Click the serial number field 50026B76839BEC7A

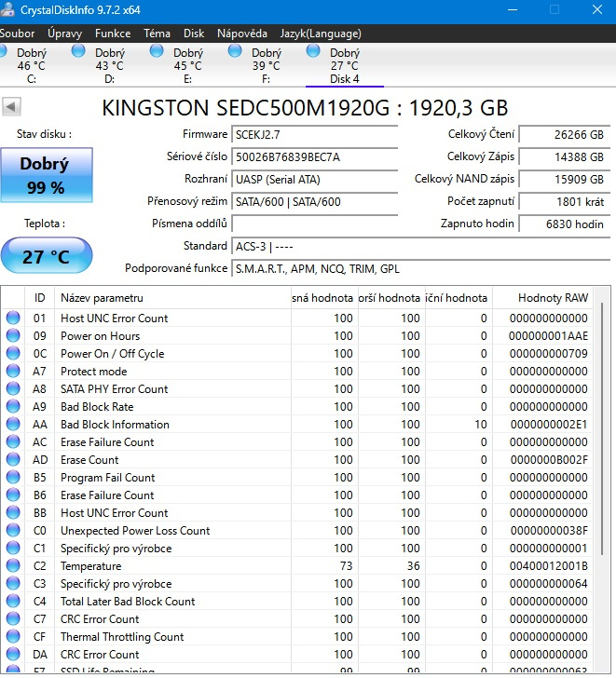tap(314, 157)
